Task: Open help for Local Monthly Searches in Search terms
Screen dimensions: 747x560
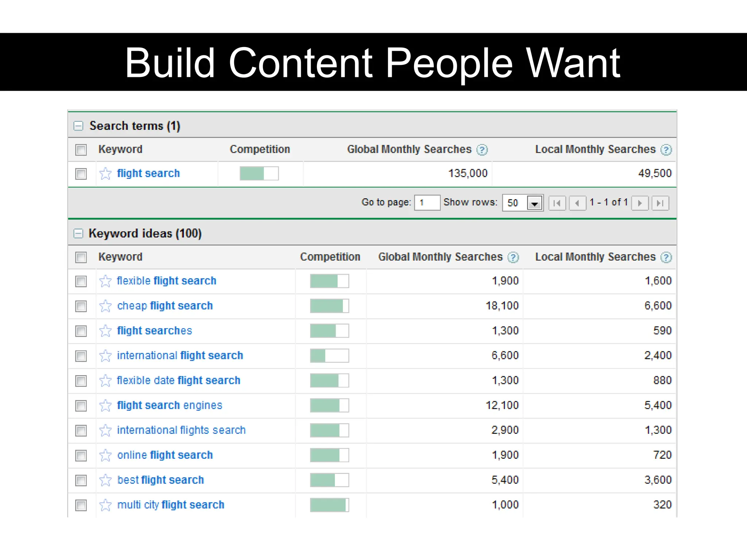Action: (x=666, y=150)
